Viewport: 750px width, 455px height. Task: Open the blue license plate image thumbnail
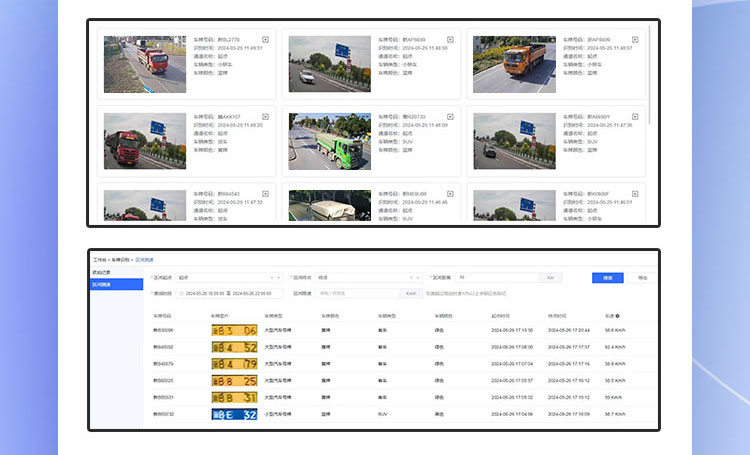click(x=234, y=413)
